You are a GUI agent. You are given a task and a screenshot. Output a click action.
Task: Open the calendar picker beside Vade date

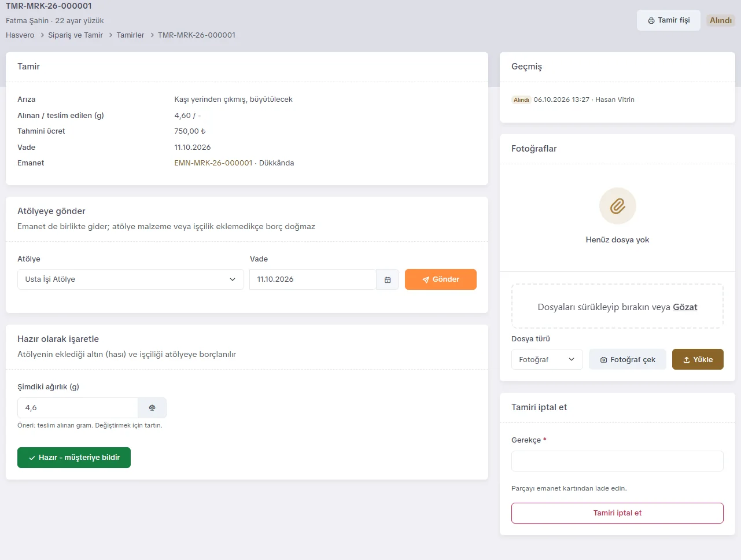[388, 279]
